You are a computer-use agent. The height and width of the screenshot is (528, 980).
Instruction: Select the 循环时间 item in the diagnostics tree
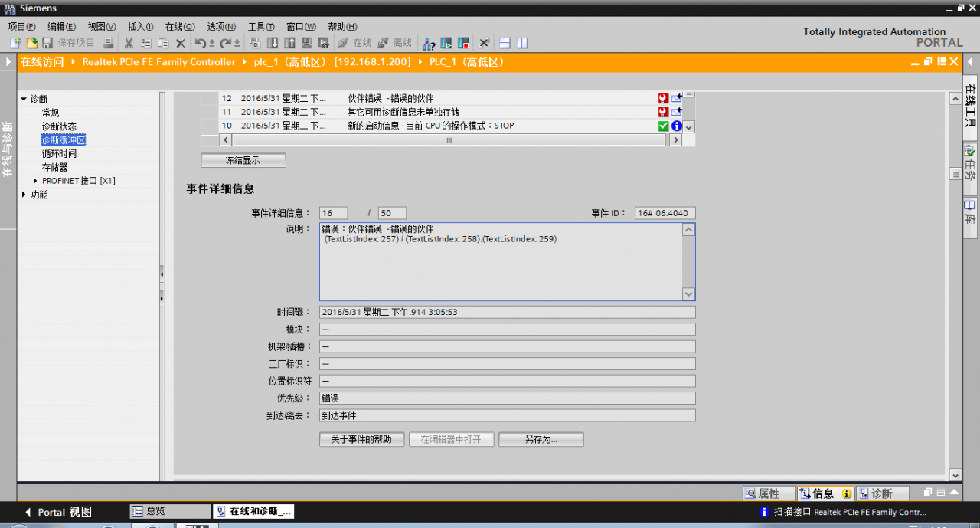pos(59,153)
